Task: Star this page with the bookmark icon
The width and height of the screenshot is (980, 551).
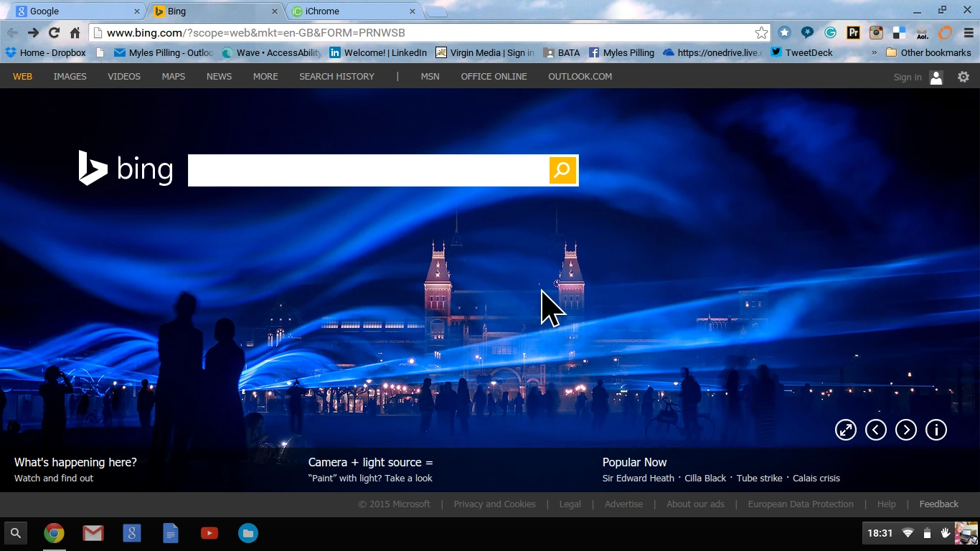Action: point(761,33)
